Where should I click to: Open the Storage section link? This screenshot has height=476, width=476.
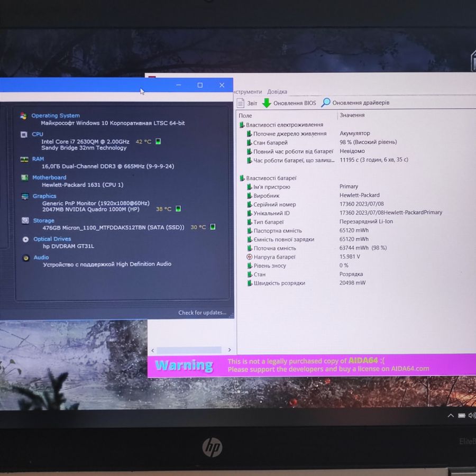click(44, 221)
